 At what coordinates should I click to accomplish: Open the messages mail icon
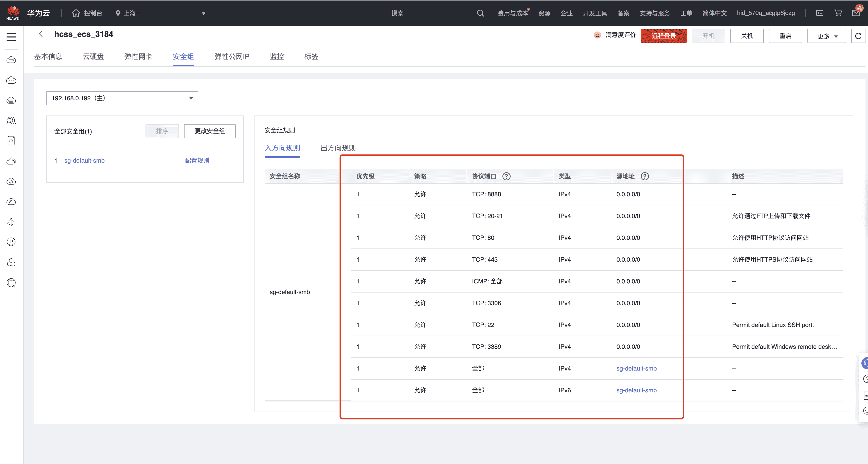tap(856, 13)
